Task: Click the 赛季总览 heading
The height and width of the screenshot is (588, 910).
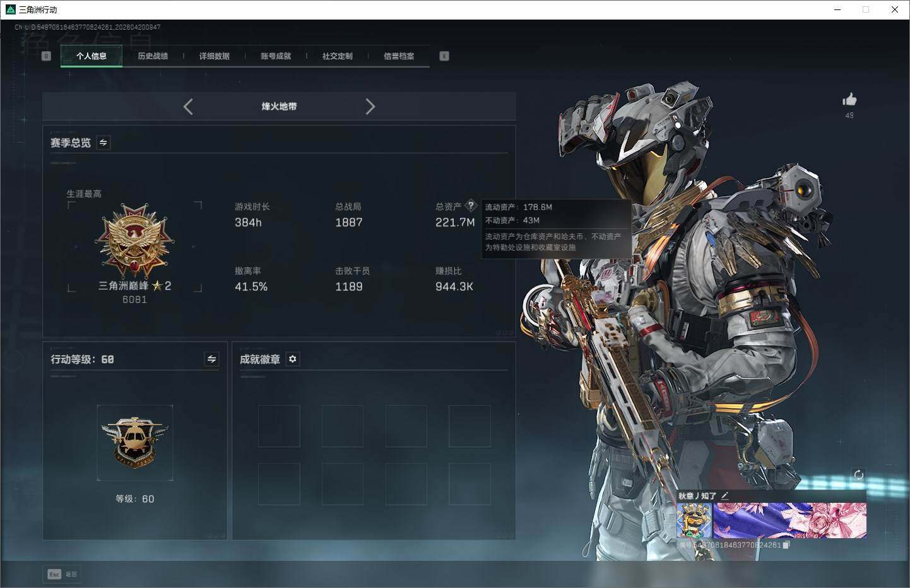Action: point(71,143)
